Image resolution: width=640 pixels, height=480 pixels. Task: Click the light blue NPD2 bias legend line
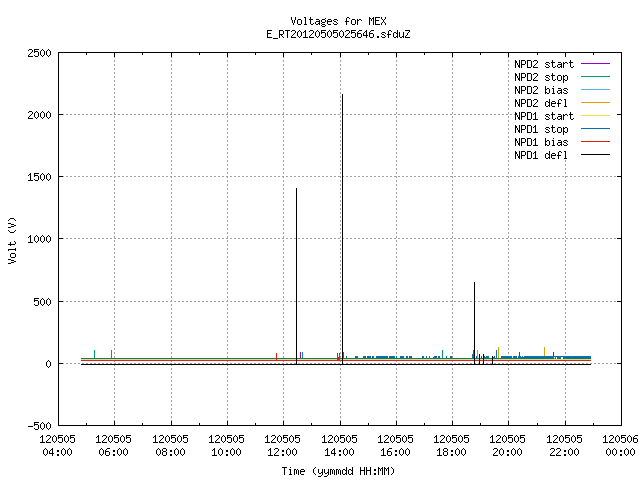click(x=595, y=90)
